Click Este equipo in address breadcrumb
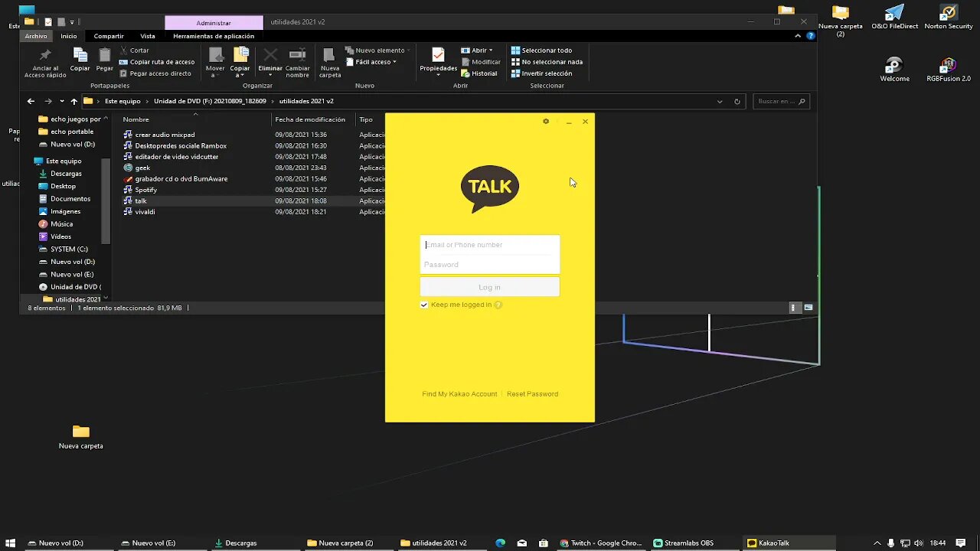The height and width of the screenshot is (551, 980). pyautogui.click(x=122, y=101)
